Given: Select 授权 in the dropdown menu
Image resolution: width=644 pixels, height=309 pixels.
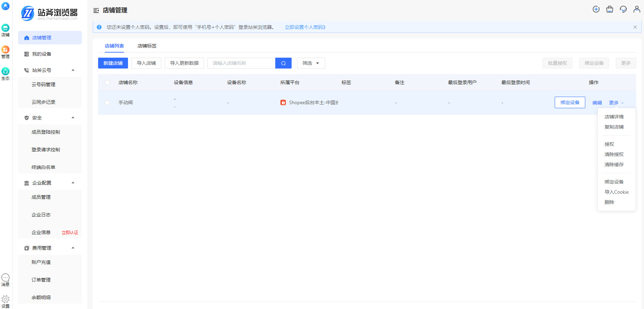Looking at the screenshot, I should (609, 144).
